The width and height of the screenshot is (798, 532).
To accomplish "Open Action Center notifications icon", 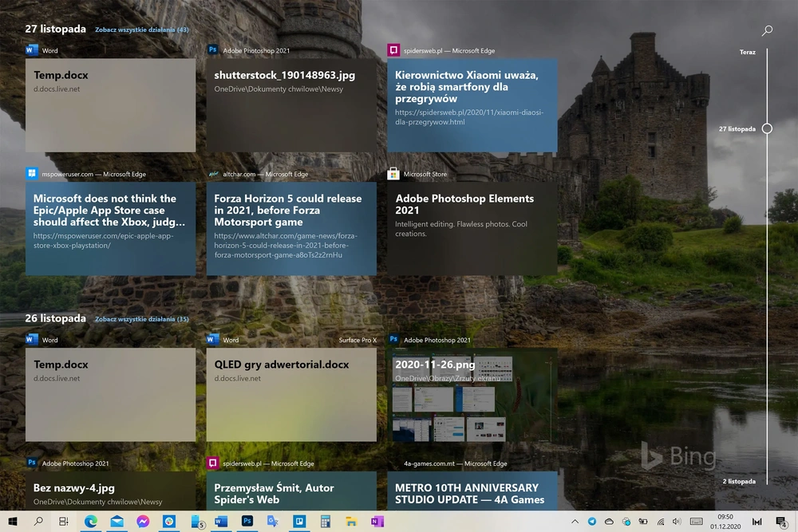I will tap(781, 522).
